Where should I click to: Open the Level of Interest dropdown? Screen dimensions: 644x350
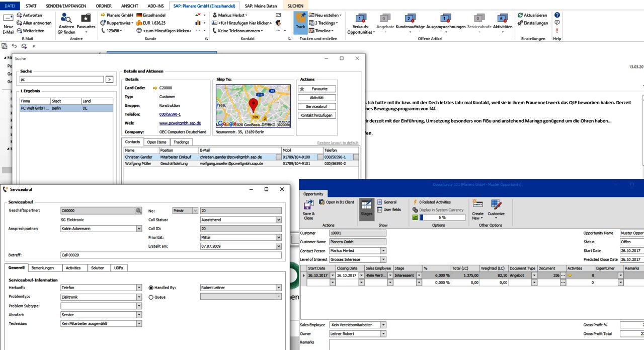tap(383, 259)
